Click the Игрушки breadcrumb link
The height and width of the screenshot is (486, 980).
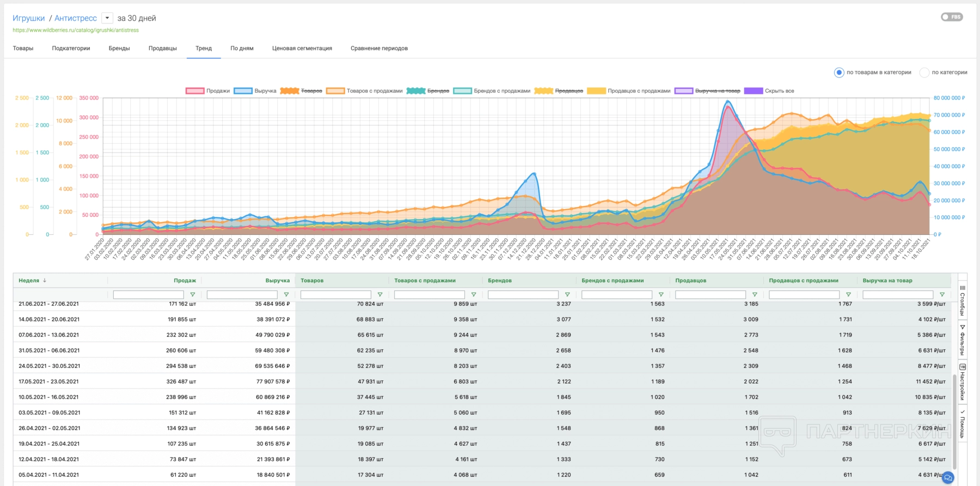[x=28, y=18]
